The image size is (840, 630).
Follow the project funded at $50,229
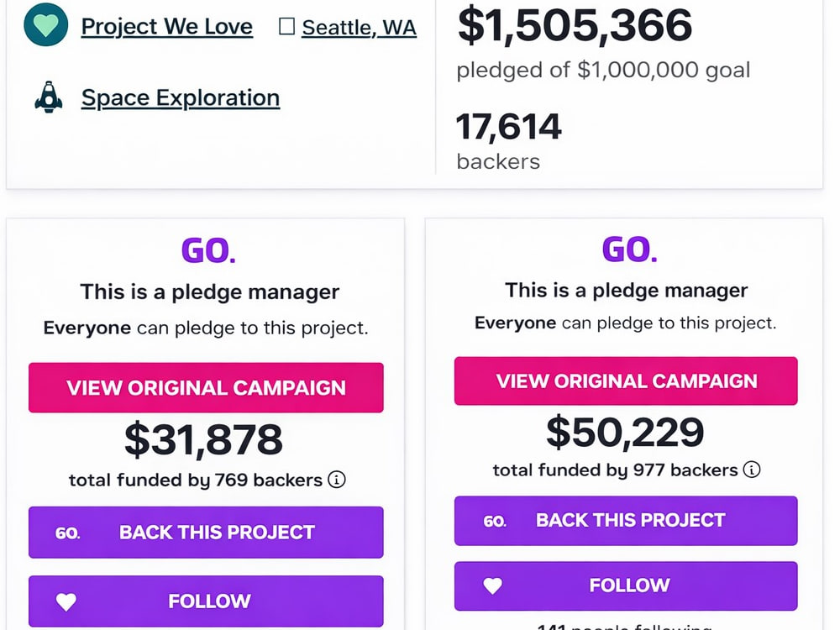click(x=626, y=585)
